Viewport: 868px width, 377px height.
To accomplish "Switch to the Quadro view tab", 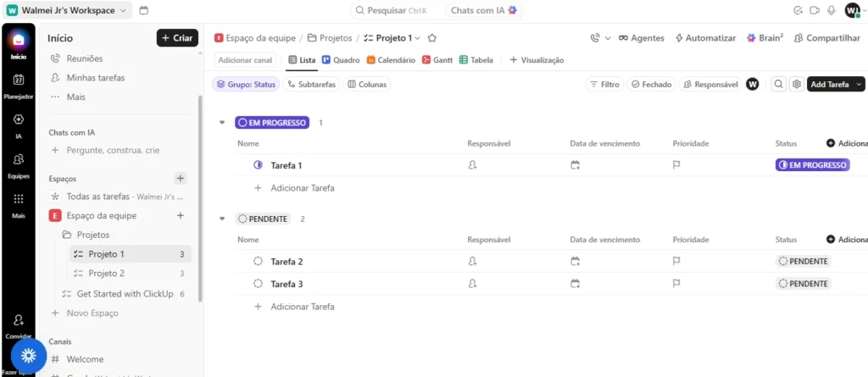I will tap(341, 60).
